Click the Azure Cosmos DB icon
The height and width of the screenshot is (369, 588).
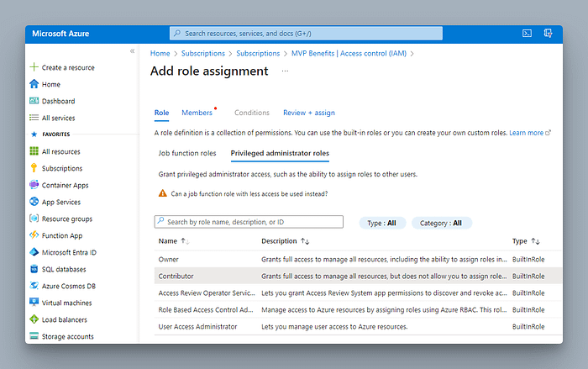(x=34, y=286)
